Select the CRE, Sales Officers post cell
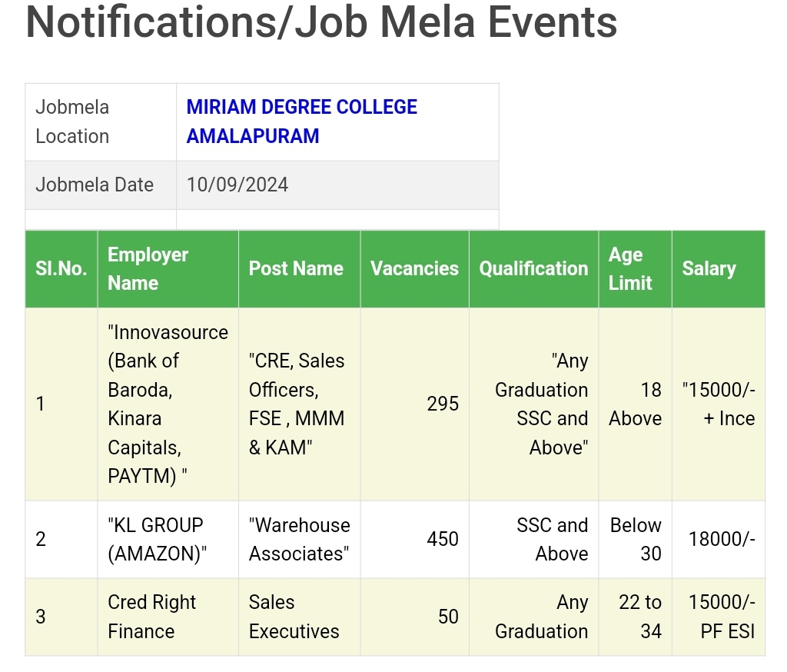787x672 pixels. coord(300,404)
